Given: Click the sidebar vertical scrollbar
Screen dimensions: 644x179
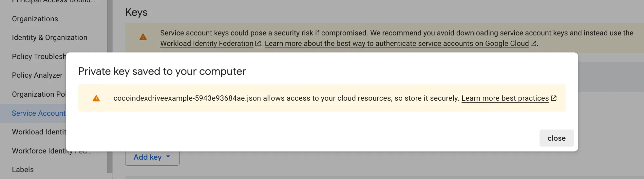Looking at the screenshot, I should (x=109, y=98).
